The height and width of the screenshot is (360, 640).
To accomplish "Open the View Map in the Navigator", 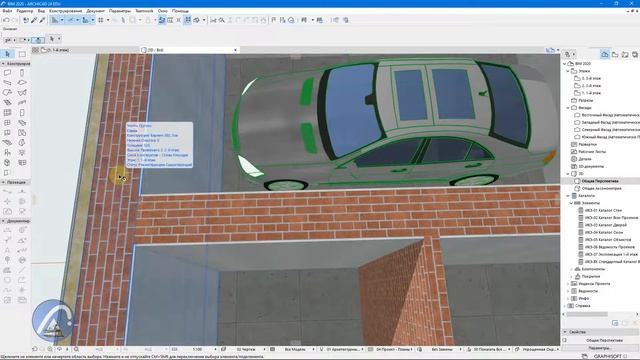I will pyautogui.click(x=615, y=54).
